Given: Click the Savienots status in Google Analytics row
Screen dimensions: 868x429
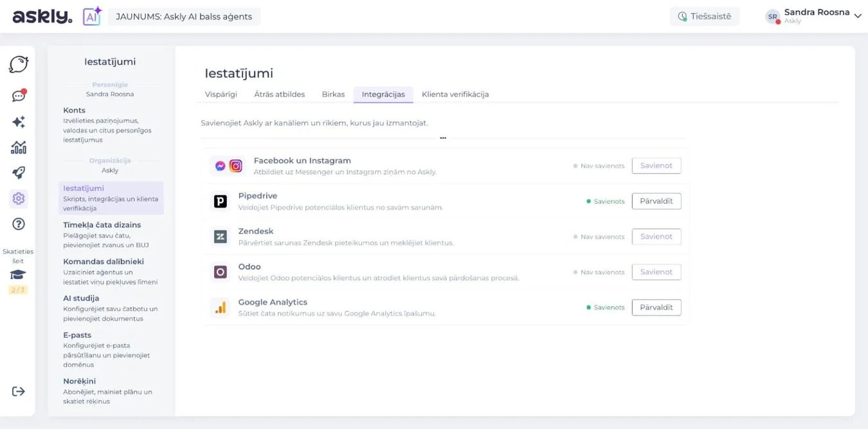Looking at the screenshot, I should click(606, 307).
